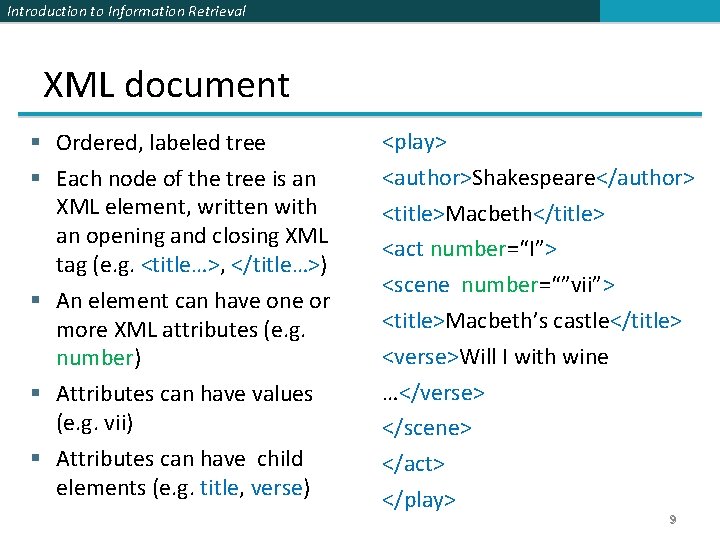Select the 'Ordered, labeled tree' bullet text
The image size is (720, 540).
(x=161, y=143)
